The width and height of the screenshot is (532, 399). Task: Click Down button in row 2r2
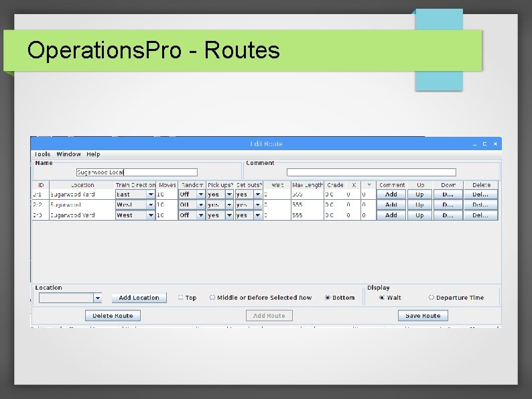tap(448, 205)
